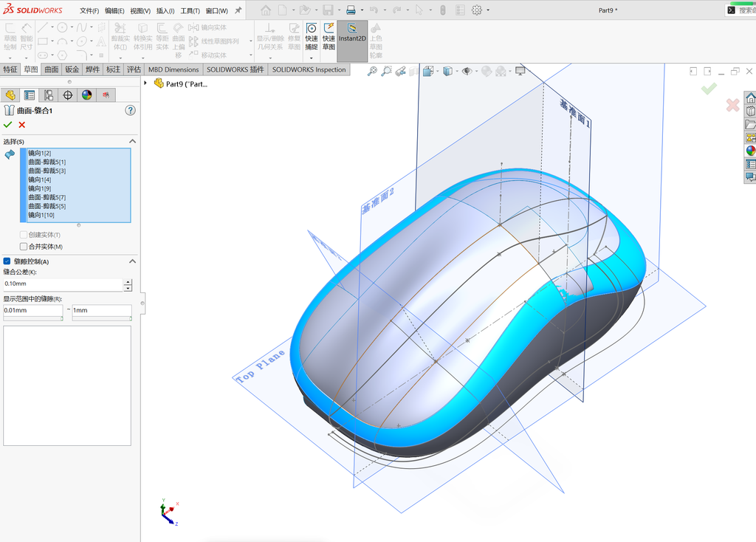Open the ConfigurationManager tab icon
This screenshot has width=756, height=542.
49,95
